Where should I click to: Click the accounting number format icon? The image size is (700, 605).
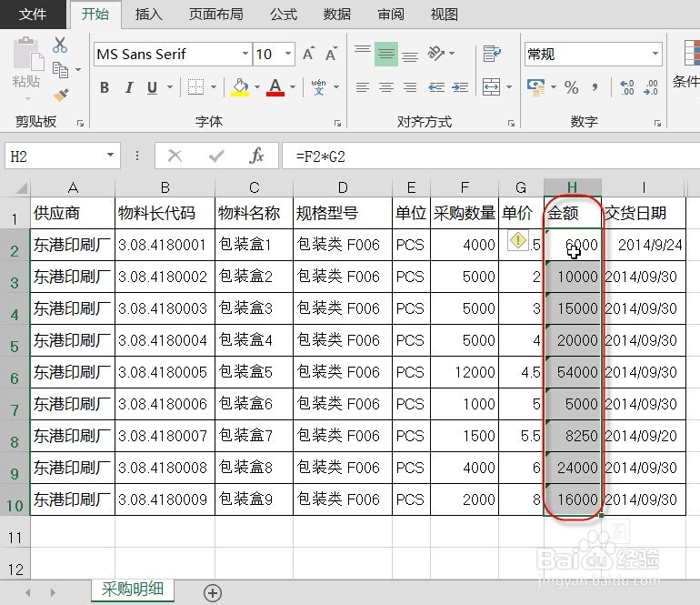(535, 87)
